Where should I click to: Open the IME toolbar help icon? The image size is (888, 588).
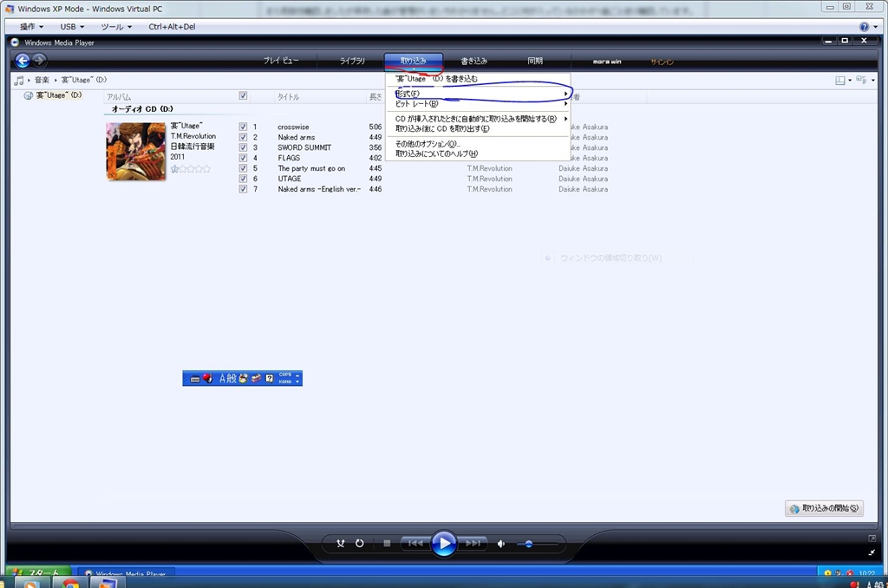(x=270, y=378)
